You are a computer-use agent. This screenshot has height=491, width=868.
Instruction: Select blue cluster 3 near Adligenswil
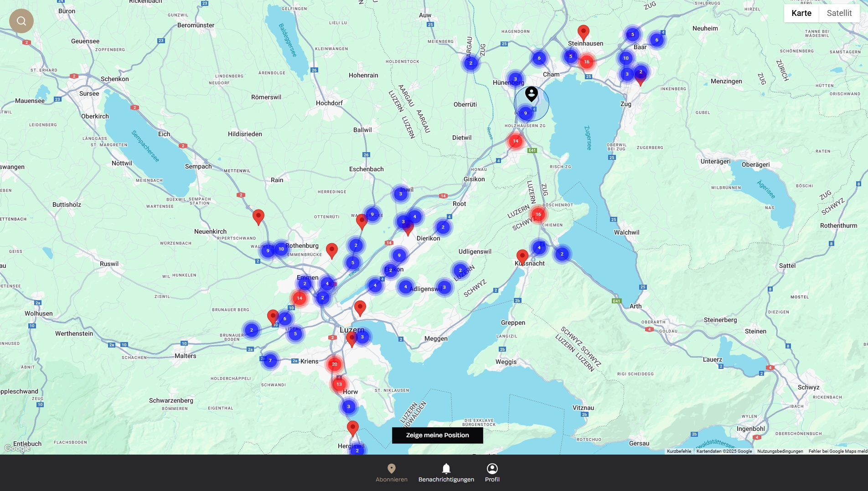pos(444,287)
